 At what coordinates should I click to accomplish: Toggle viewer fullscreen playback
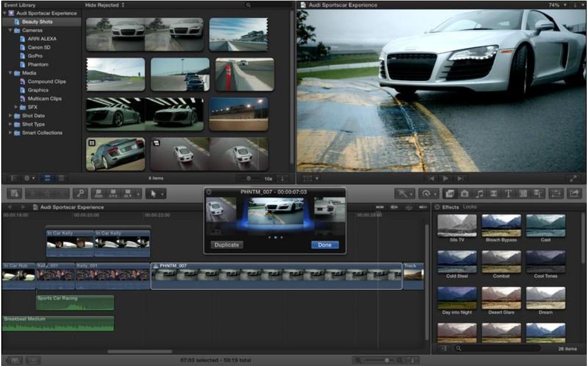point(573,178)
